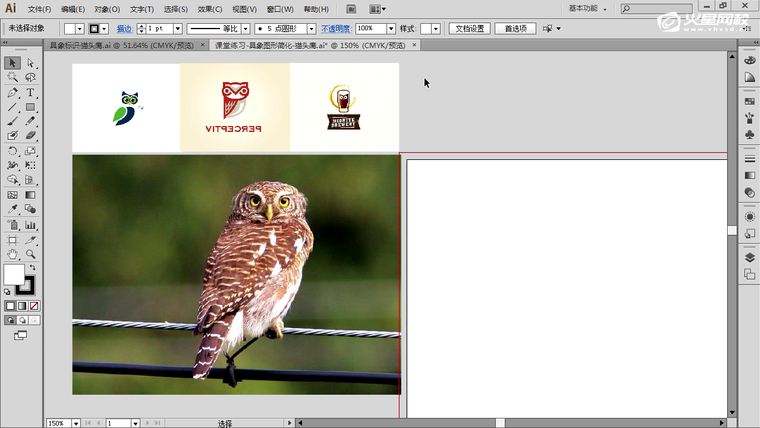Choose the Rectangle tool
This screenshot has width=760, height=428.
point(30,107)
